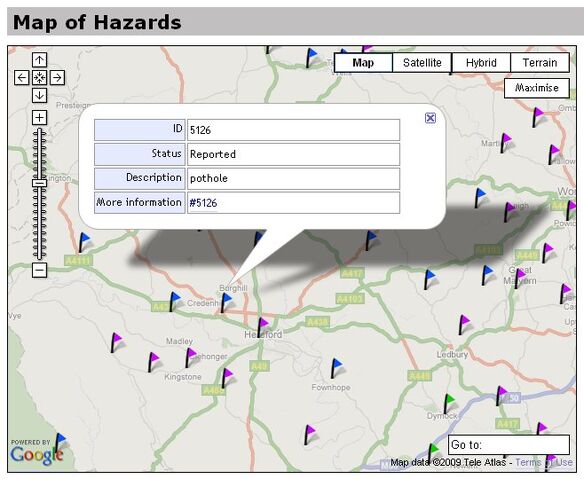Click the center/reset map position button
Viewport: 584px width, 479px height.
click(39, 77)
